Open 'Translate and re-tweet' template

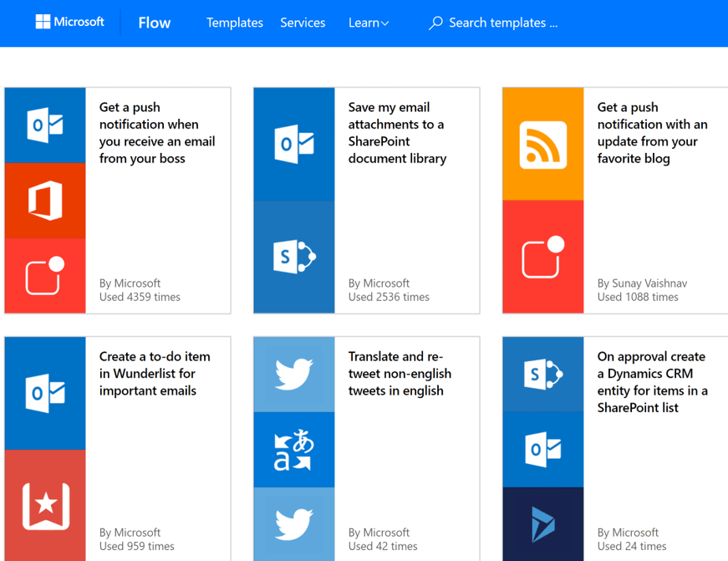[x=400, y=374]
